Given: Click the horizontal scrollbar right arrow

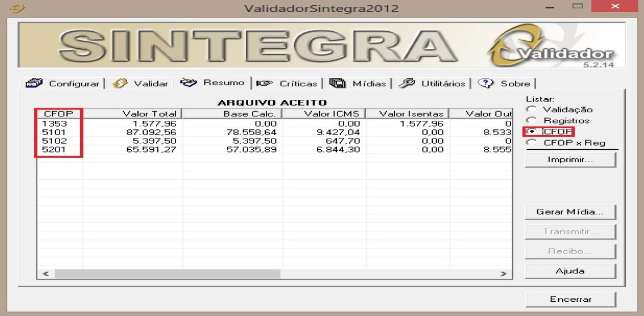Looking at the screenshot, I should [503, 274].
